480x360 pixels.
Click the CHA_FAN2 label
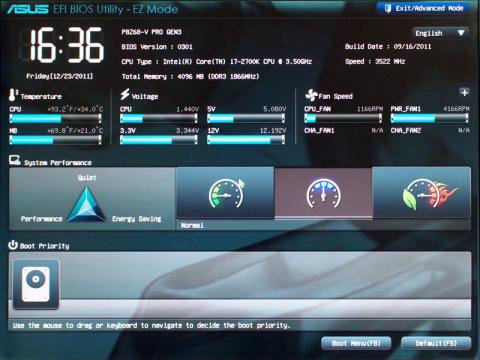[406, 130]
